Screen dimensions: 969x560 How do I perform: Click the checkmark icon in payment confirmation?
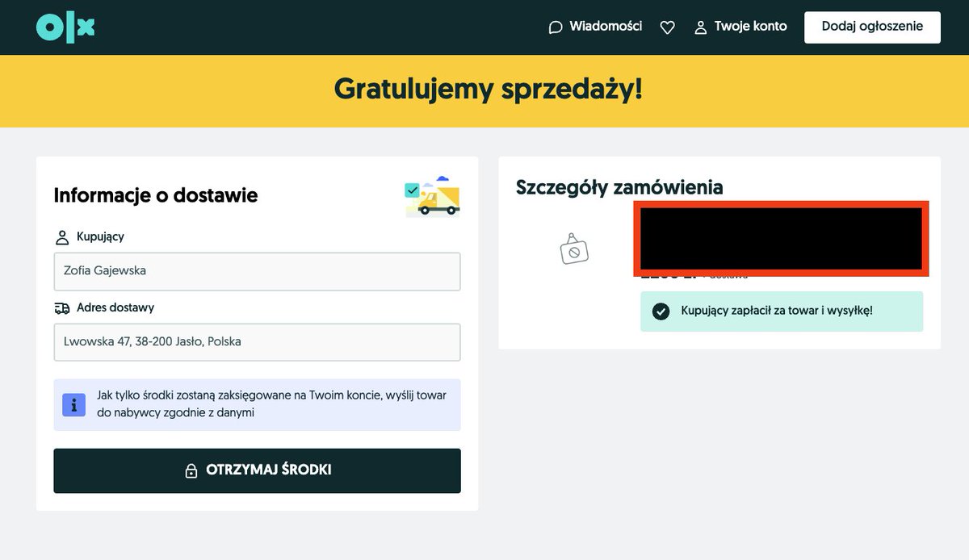tap(661, 311)
